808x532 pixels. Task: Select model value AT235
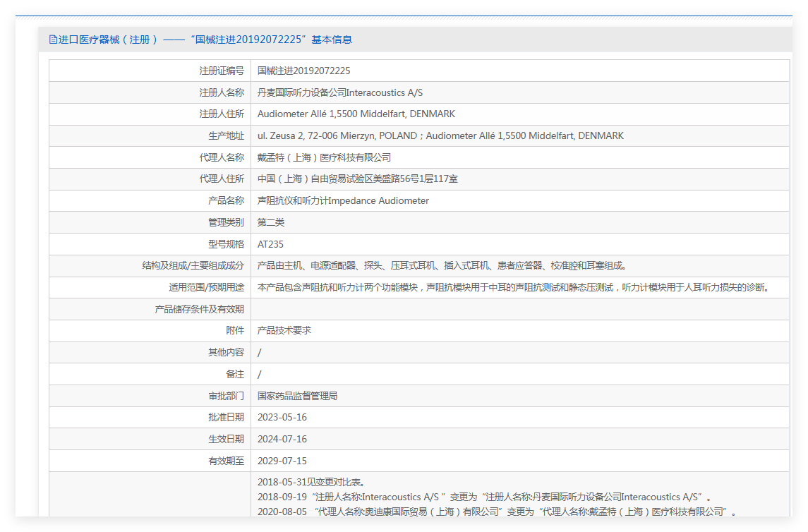(x=270, y=244)
